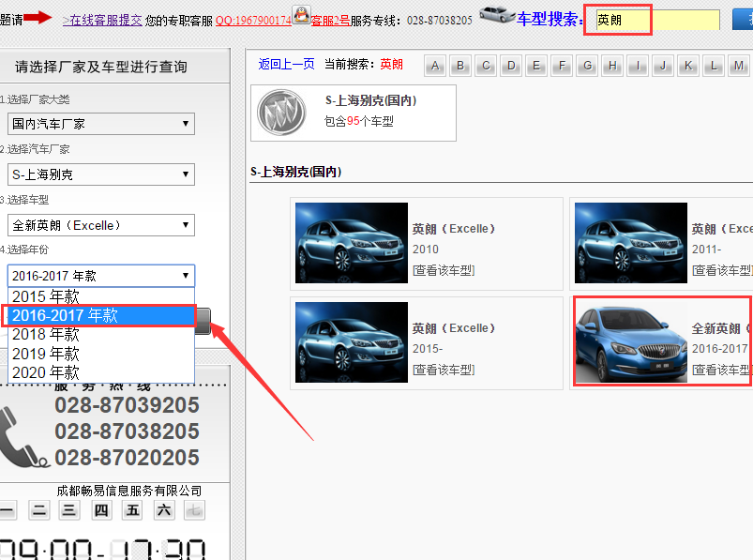Image resolution: width=753 pixels, height=560 pixels.
Task: Filter brands by letter B
Action: [460, 66]
